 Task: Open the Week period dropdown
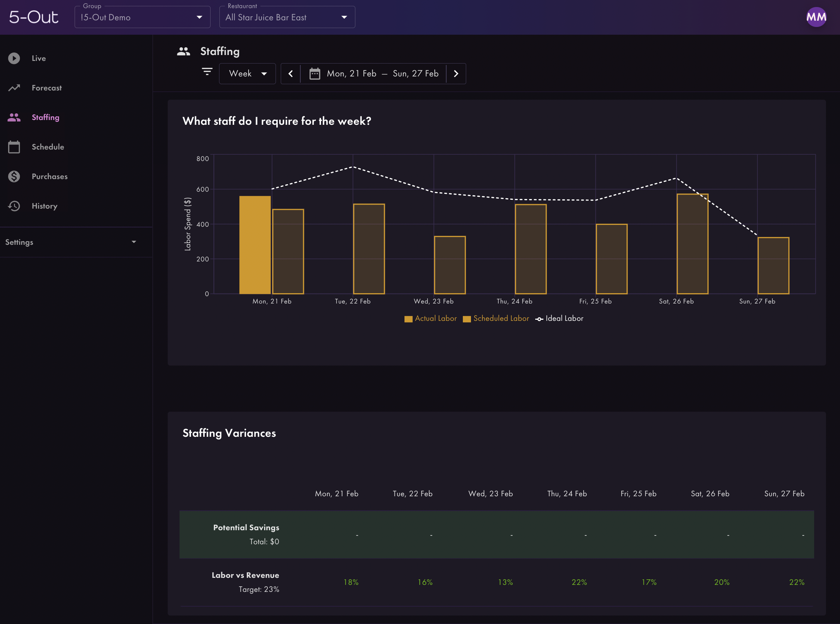pos(247,73)
